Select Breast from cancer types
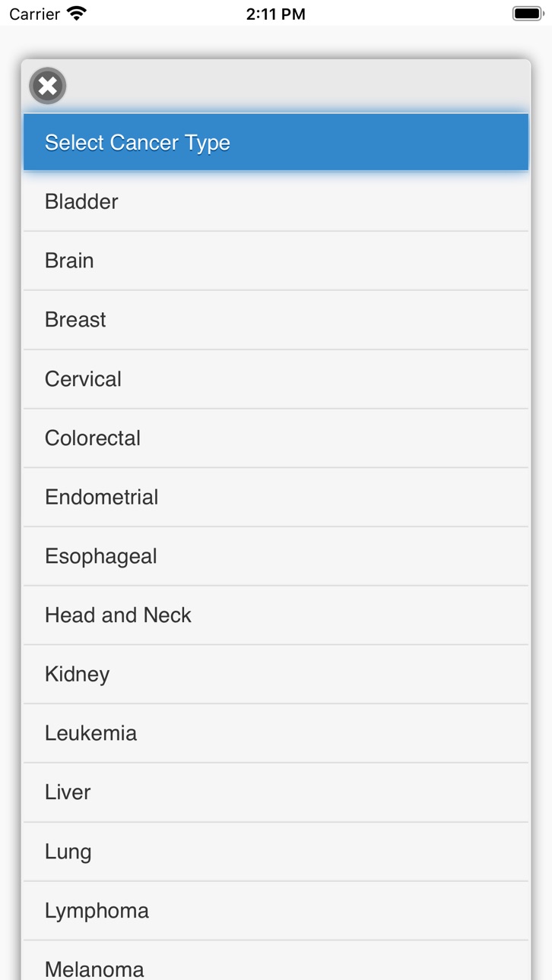Viewport: 552px width, 980px height. (x=276, y=320)
